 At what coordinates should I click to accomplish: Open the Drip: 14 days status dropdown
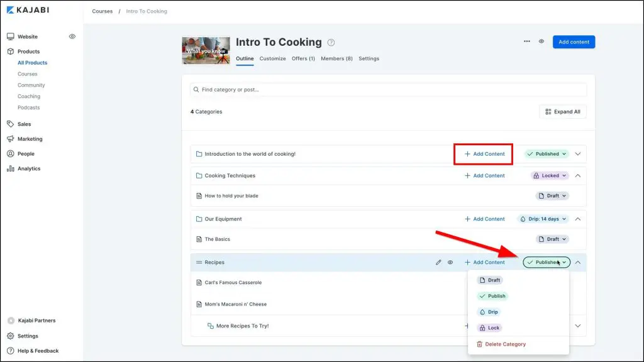click(543, 219)
